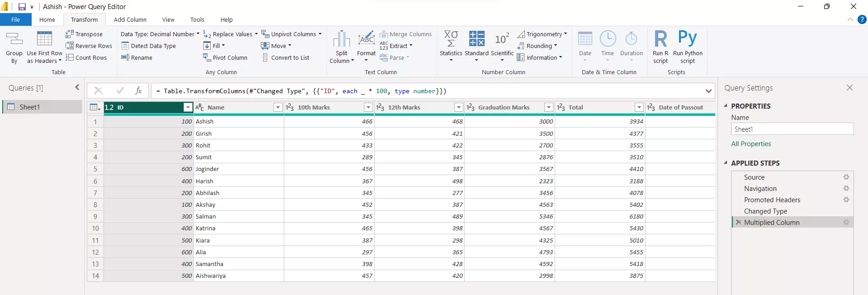
Task: Open Navigation step settings gear
Action: [x=846, y=189]
